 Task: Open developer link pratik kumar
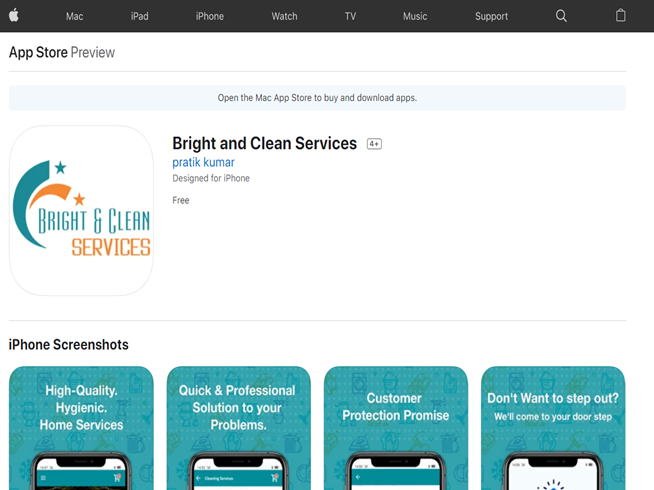coord(204,162)
